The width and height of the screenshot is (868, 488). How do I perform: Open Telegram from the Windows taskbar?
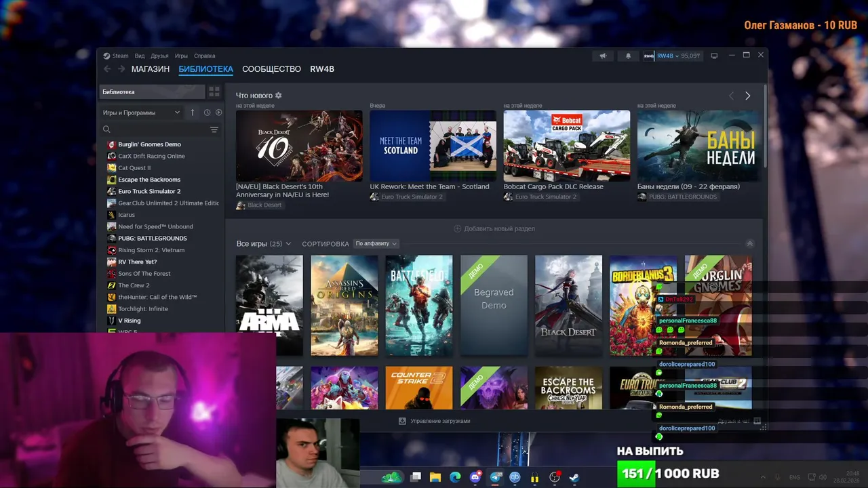click(x=496, y=477)
